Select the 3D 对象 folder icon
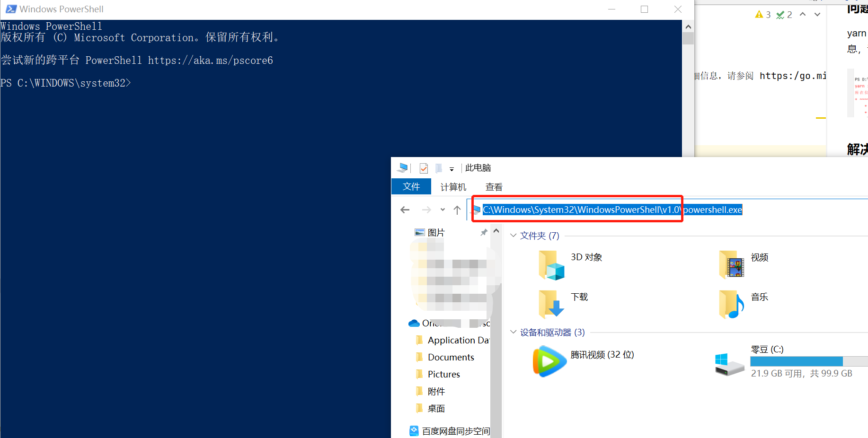Screen dimensions: 868x438 [x=551, y=265]
